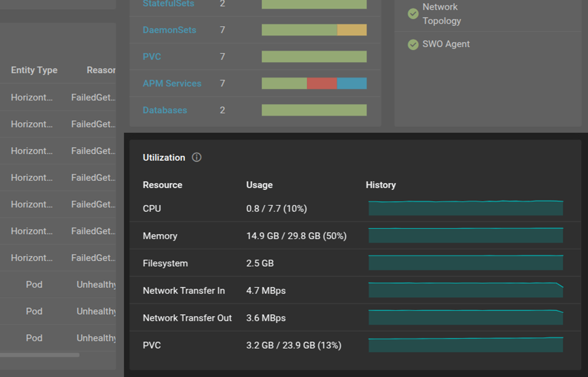
Task: Click the Utilization panel title
Action: (164, 157)
